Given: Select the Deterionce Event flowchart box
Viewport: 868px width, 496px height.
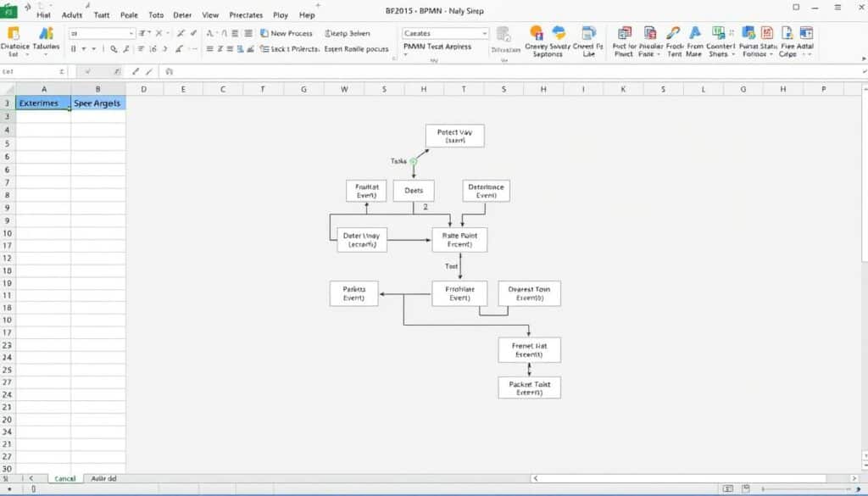Looking at the screenshot, I should [x=486, y=191].
